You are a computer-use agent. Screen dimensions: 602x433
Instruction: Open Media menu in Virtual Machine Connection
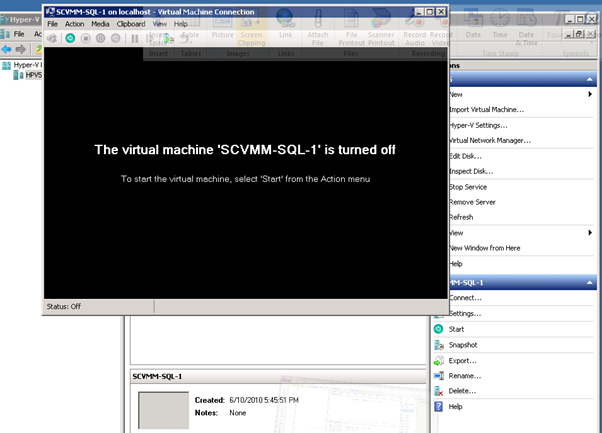(100, 24)
